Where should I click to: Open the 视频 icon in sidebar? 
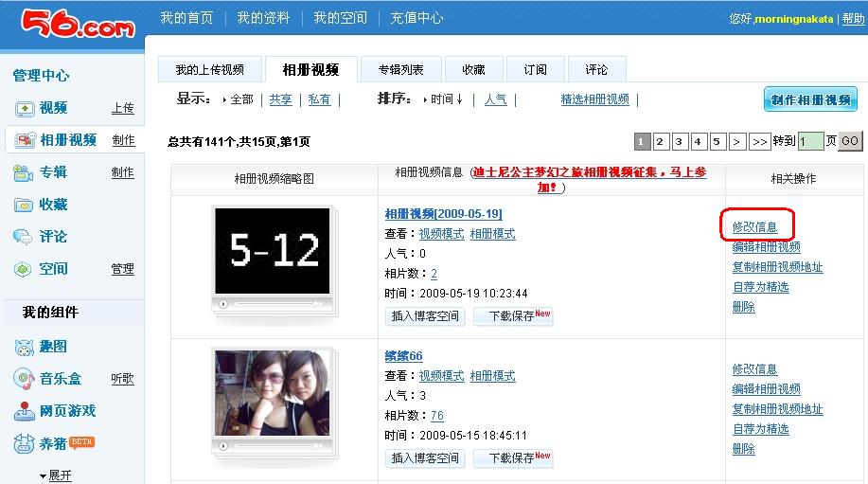pyautogui.click(x=24, y=108)
